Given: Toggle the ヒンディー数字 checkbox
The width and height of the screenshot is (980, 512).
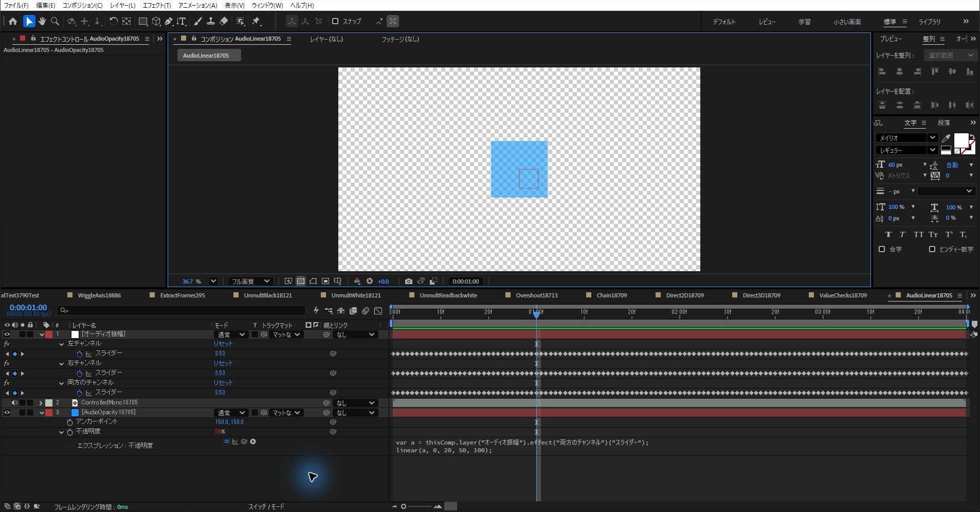Looking at the screenshot, I should point(932,249).
